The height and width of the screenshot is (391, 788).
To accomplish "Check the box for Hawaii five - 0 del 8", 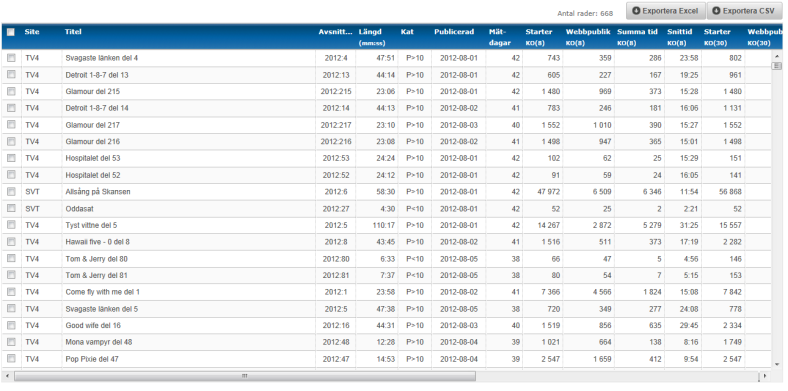I will [x=11, y=242].
